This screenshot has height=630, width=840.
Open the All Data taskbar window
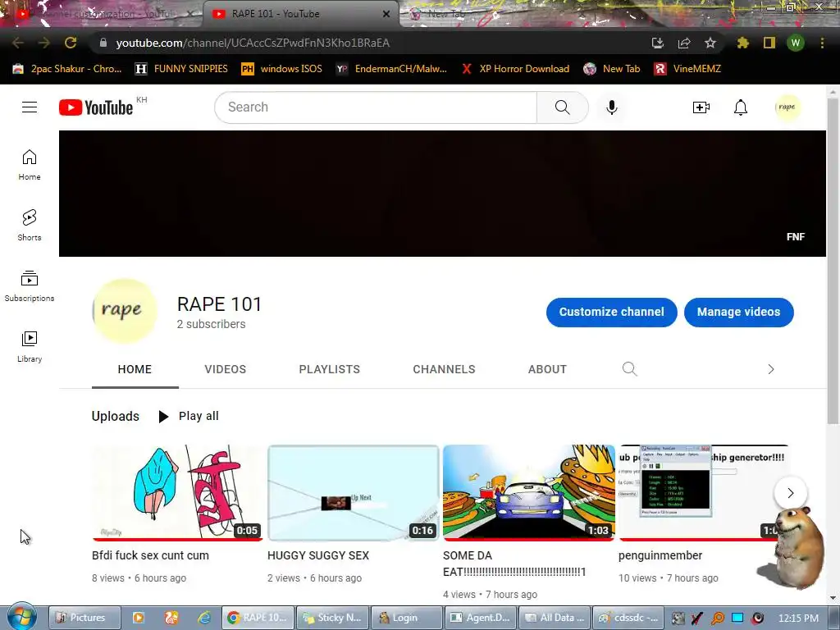555,618
